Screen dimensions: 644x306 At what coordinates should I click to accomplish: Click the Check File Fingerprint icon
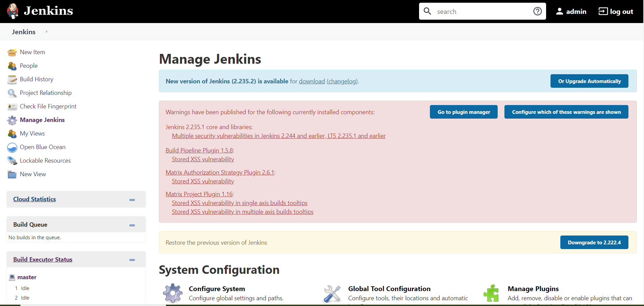tap(12, 106)
